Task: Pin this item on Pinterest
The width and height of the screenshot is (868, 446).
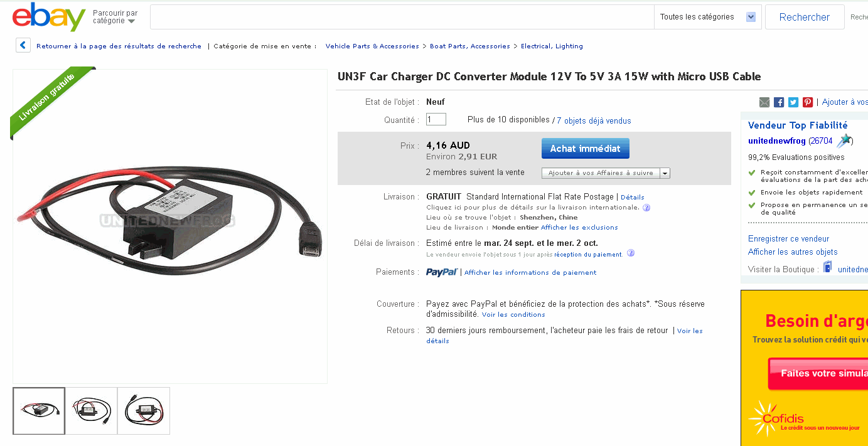Action: 808,102
